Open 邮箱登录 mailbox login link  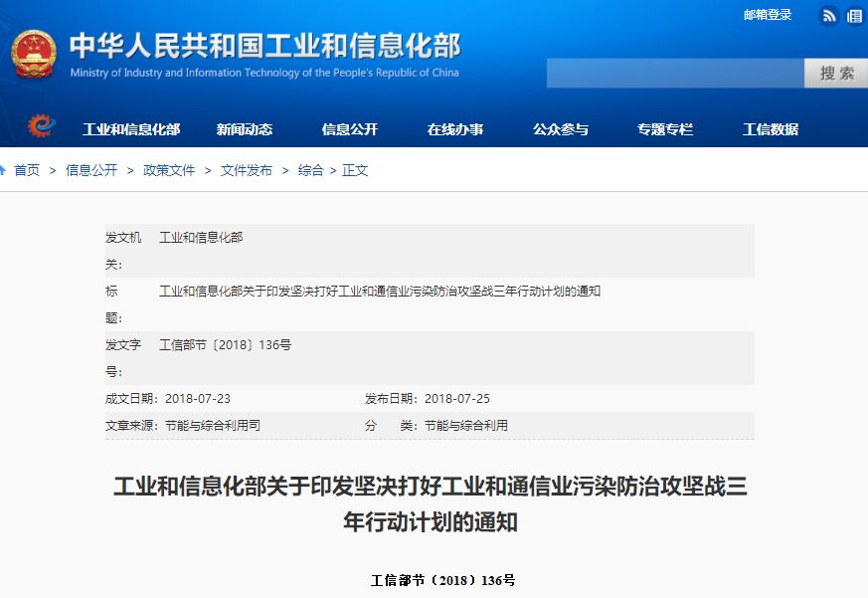click(768, 15)
